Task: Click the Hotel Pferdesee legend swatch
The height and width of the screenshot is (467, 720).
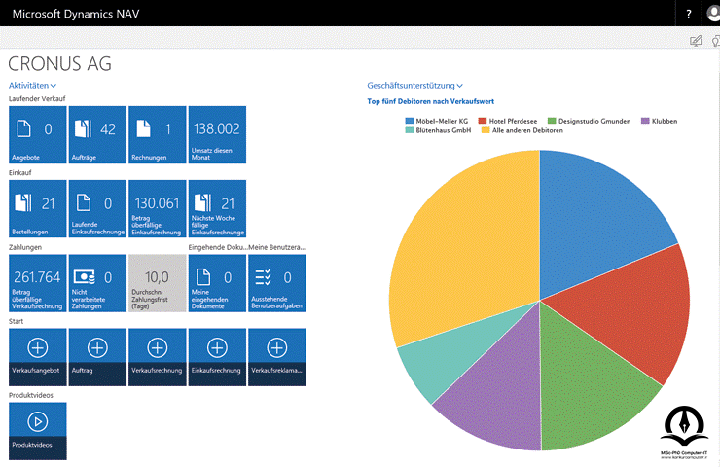Action: [482, 121]
